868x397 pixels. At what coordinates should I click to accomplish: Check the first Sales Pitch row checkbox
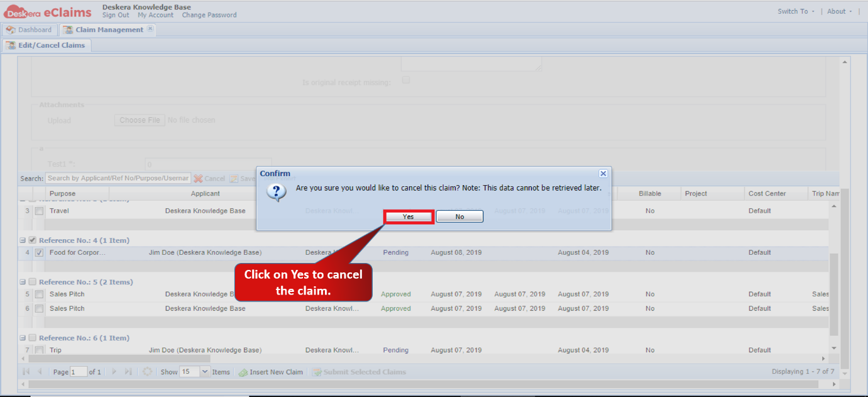[39, 294]
